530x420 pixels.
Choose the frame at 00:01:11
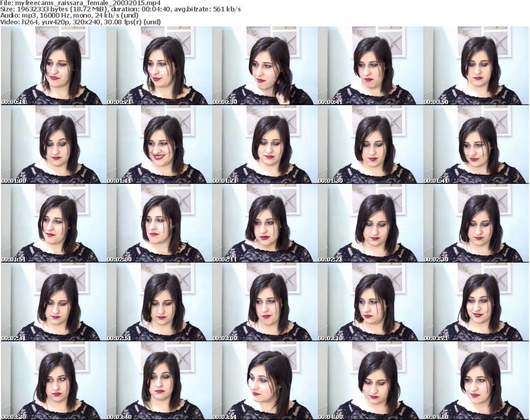[159, 144]
